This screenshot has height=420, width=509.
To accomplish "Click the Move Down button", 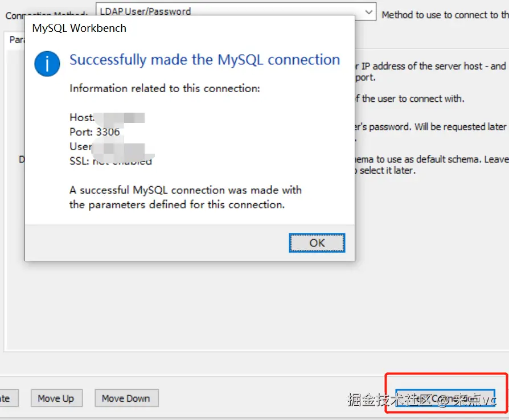I will 126,398.
